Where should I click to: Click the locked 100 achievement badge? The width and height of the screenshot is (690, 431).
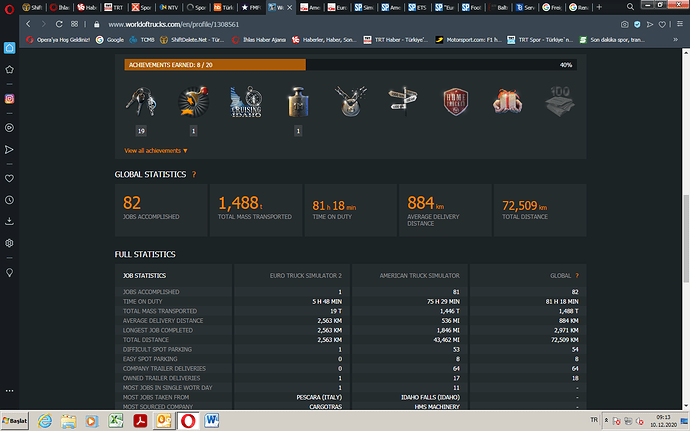[x=560, y=102]
